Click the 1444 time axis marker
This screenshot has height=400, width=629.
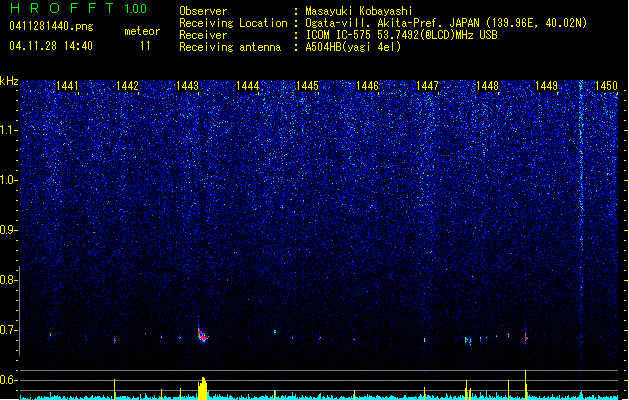click(x=248, y=86)
